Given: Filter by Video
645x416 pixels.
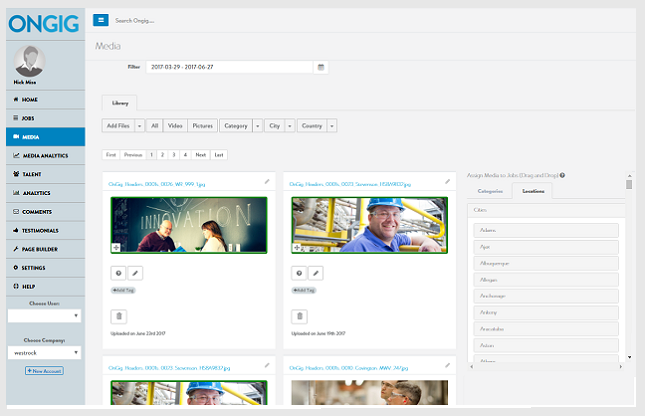Looking at the screenshot, I should pyautogui.click(x=175, y=125).
